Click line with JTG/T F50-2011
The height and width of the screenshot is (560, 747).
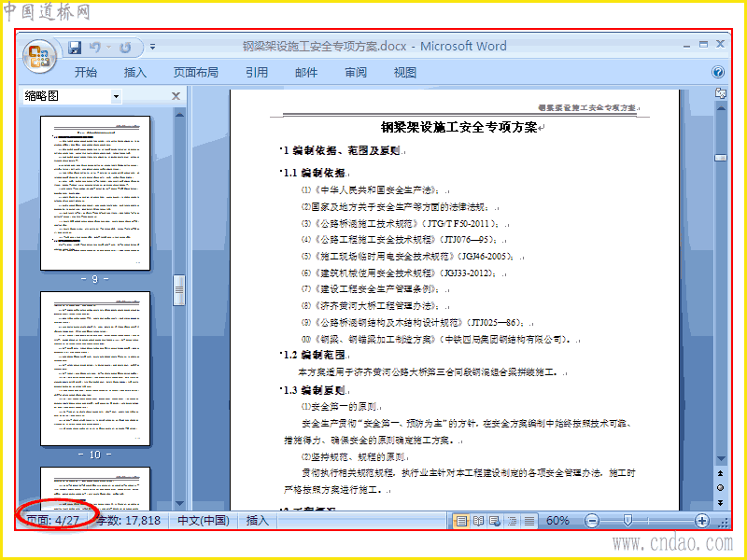(x=402, y=223)
